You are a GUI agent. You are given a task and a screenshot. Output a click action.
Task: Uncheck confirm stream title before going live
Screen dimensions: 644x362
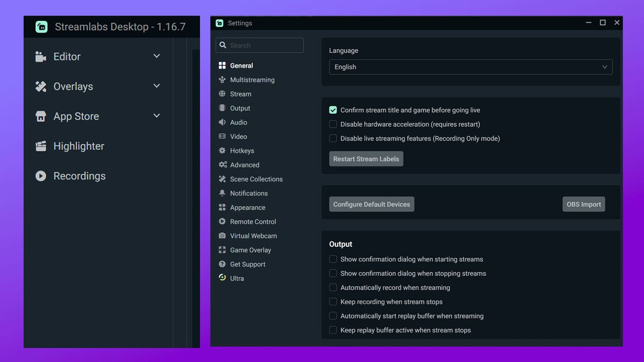point(333,109)
